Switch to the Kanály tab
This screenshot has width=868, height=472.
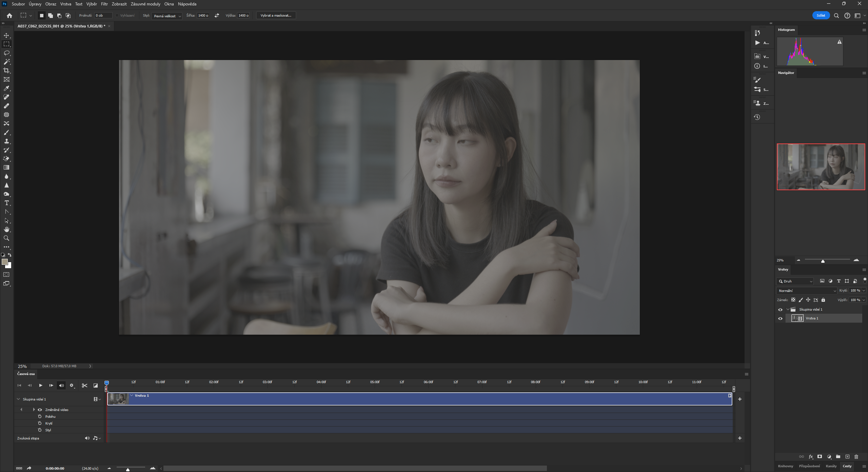click(831, 466)
